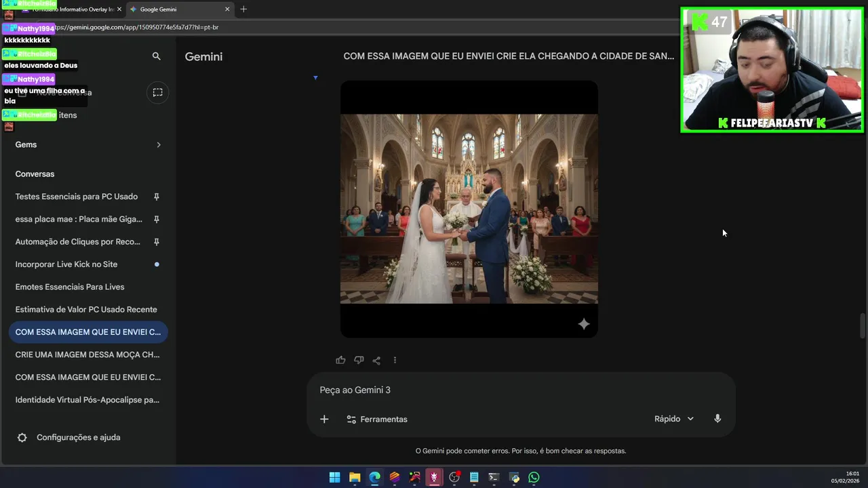Open the essa placa mae conversation
The image size is (868, 488).
coord(79,219)
